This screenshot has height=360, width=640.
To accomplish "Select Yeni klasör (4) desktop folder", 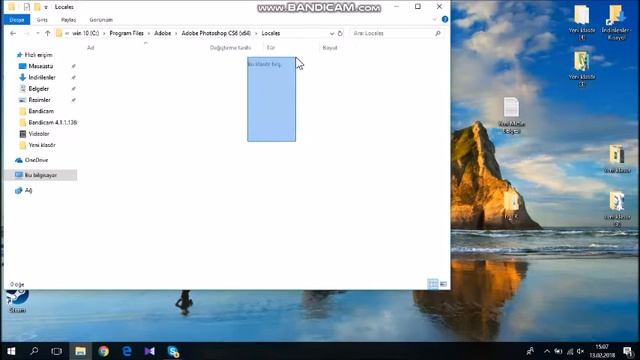I will 581,23.
